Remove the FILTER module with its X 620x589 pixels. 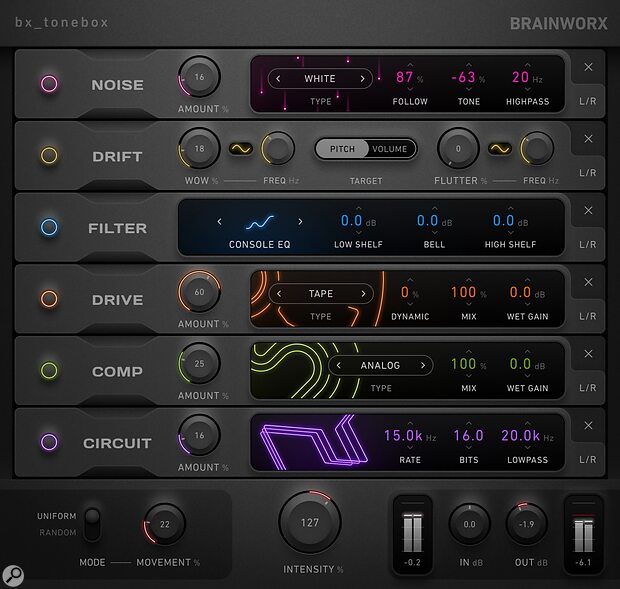pos(588,210)
